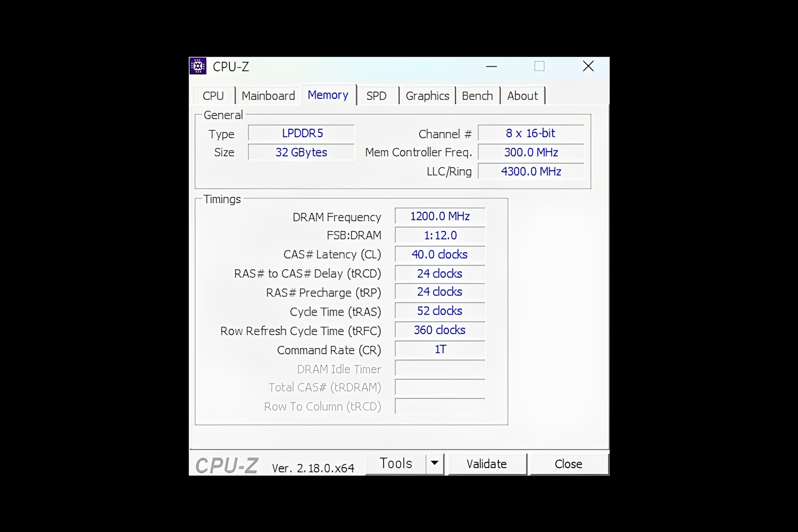The height and width of the screenshot is (532, 798).
Task: Click the Memory tab
Action: (328, 95)
